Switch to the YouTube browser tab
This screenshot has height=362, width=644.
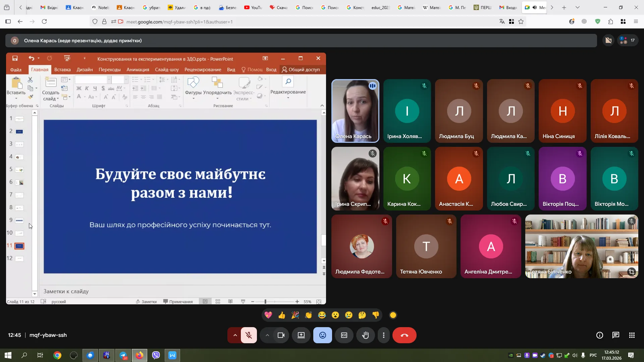(x=253, y=7)
